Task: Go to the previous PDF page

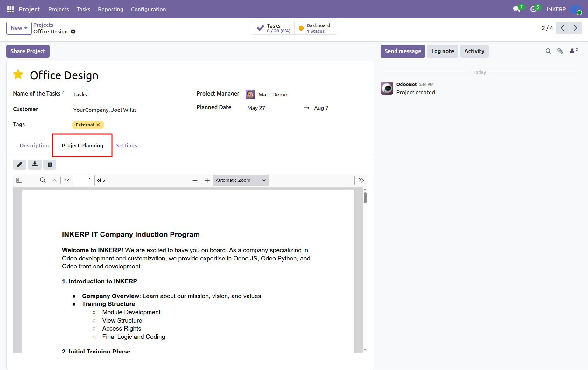Action: coord(54,180)
